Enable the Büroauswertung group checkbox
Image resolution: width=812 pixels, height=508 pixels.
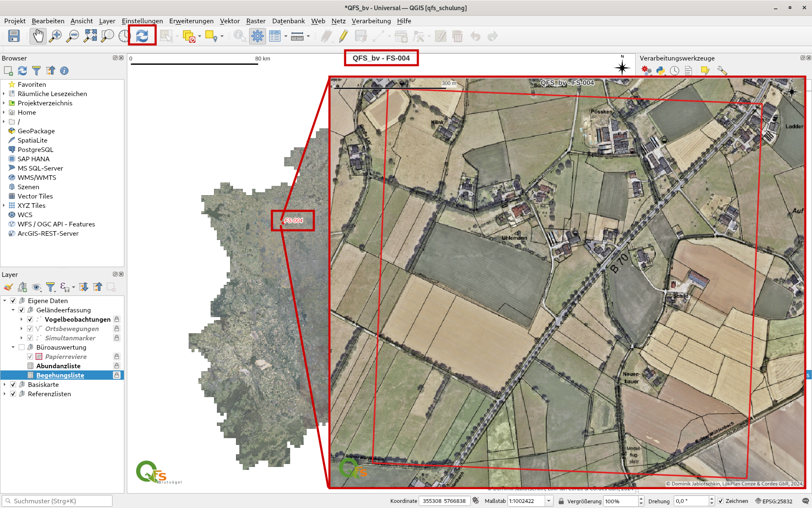pos(22,348)
